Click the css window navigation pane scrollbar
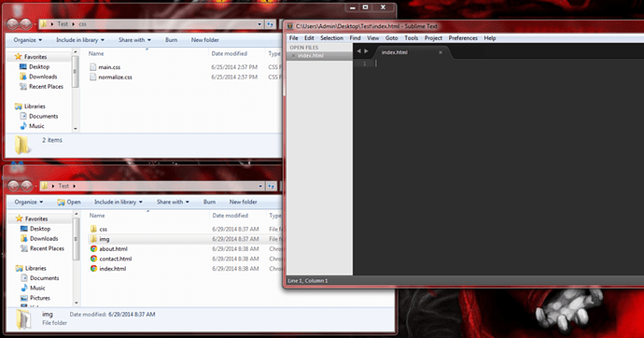 (76, 72)
